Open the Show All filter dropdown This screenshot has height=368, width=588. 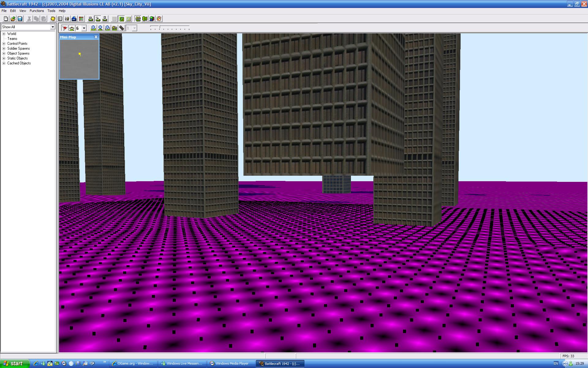click(52, 27)
